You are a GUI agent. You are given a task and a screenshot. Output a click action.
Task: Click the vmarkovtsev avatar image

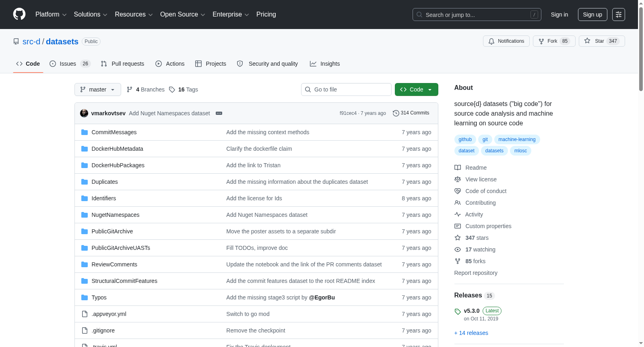(84, 113)
